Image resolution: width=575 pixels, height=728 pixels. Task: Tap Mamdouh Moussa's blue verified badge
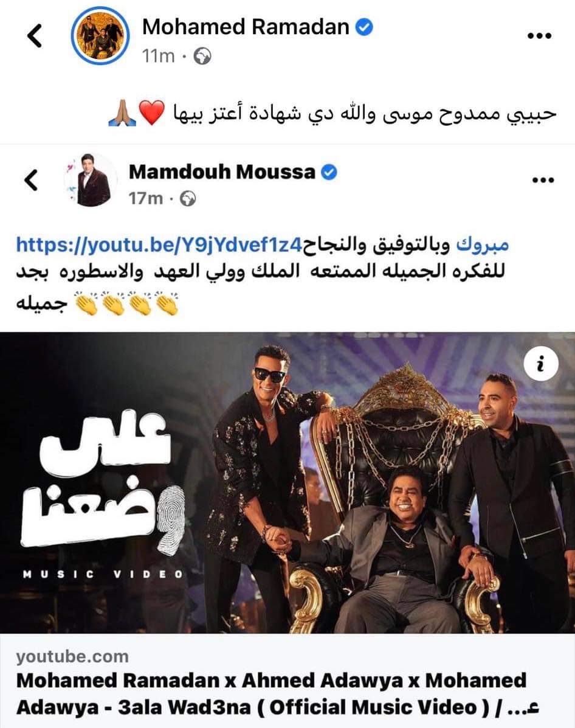329,172
